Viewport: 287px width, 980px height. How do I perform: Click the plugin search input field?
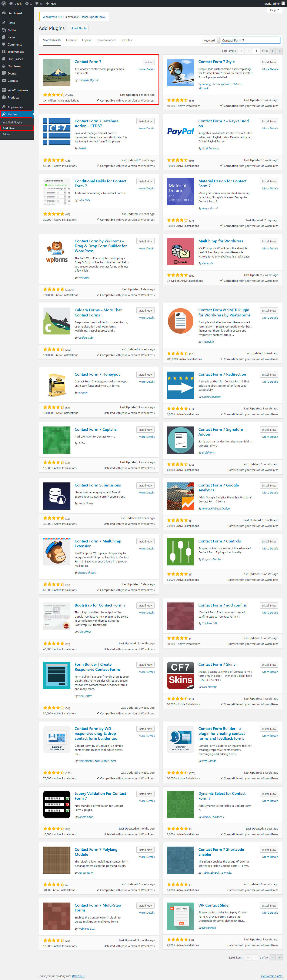point(250,40)
